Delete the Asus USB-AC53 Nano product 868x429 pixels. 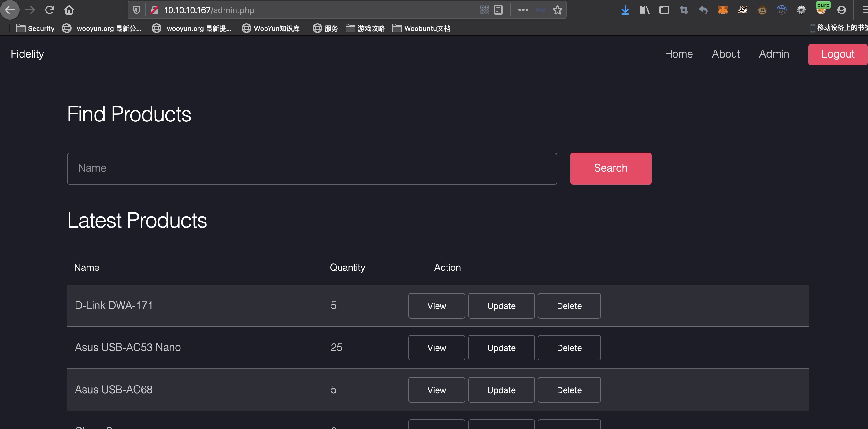[569, 348]
